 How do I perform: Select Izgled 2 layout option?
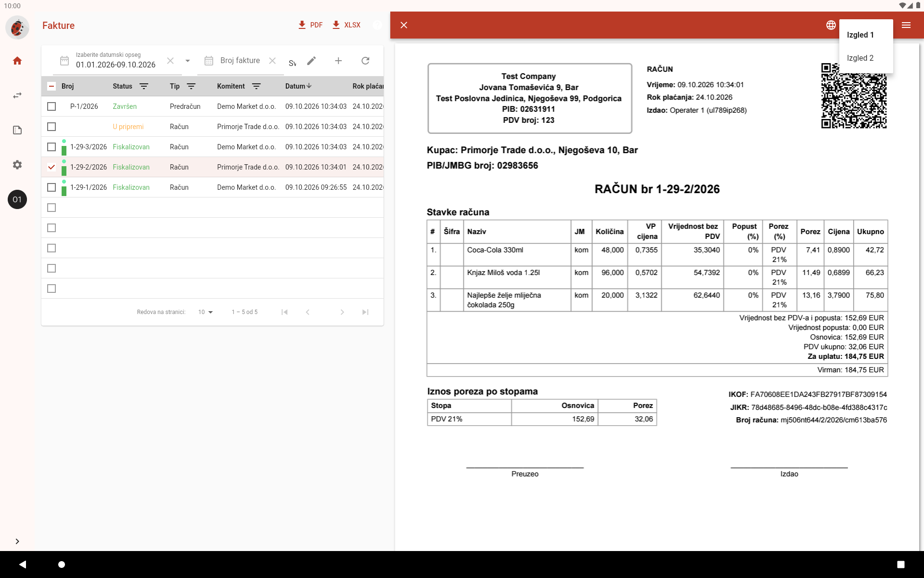point(866,58)
